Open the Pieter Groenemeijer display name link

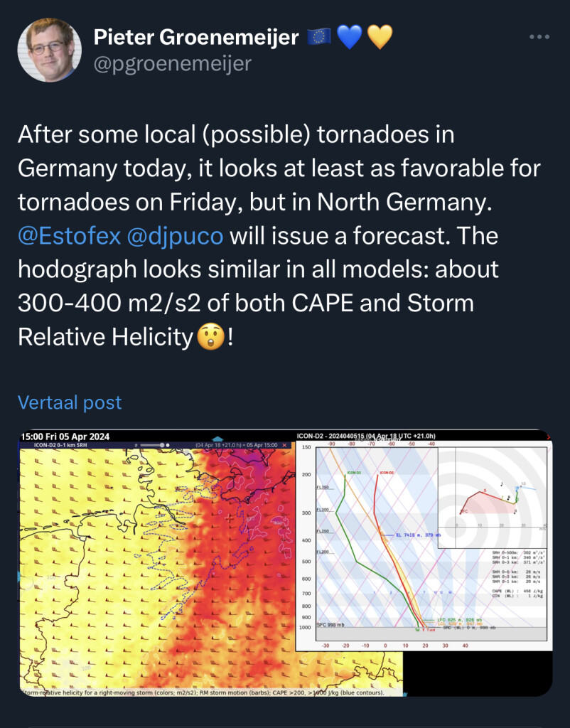196,37
